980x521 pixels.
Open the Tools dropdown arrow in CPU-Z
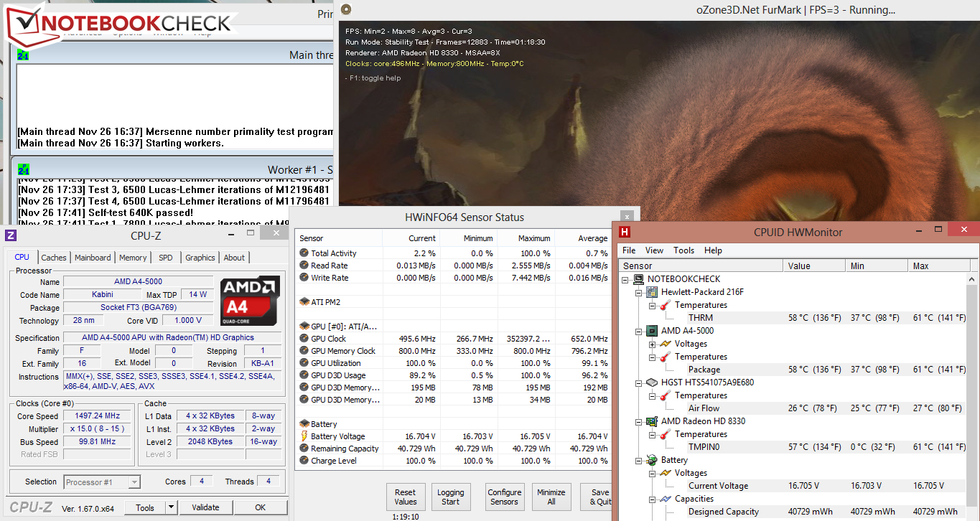171,507
